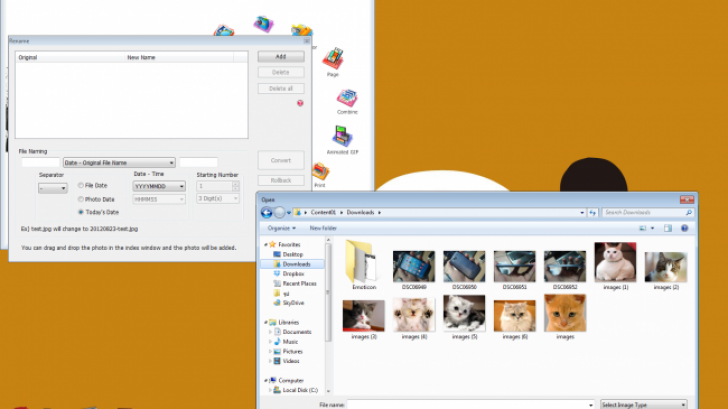This screenshot has height=409, width=728.
Task: Open the view options dropdown arrow
Action: (x=652, y=228)
